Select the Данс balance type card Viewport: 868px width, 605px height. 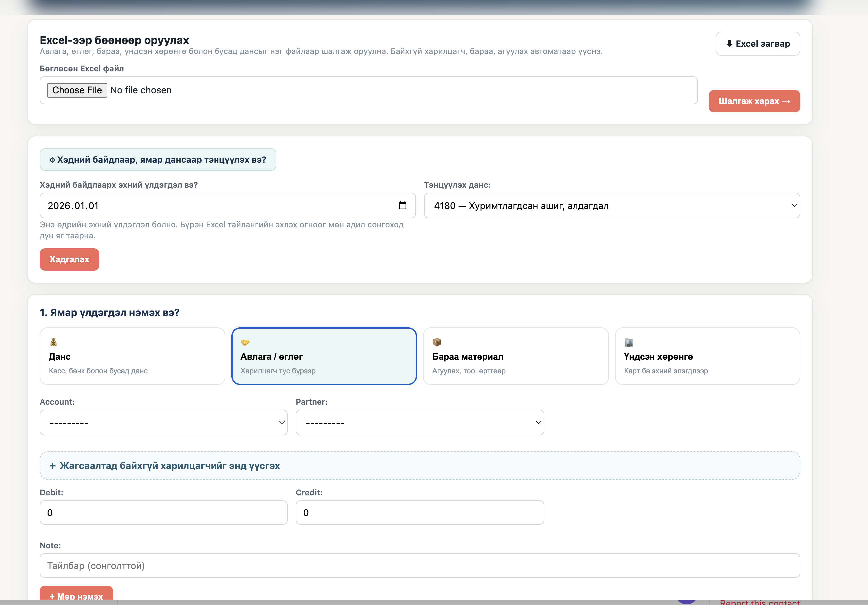click(132, 356)
